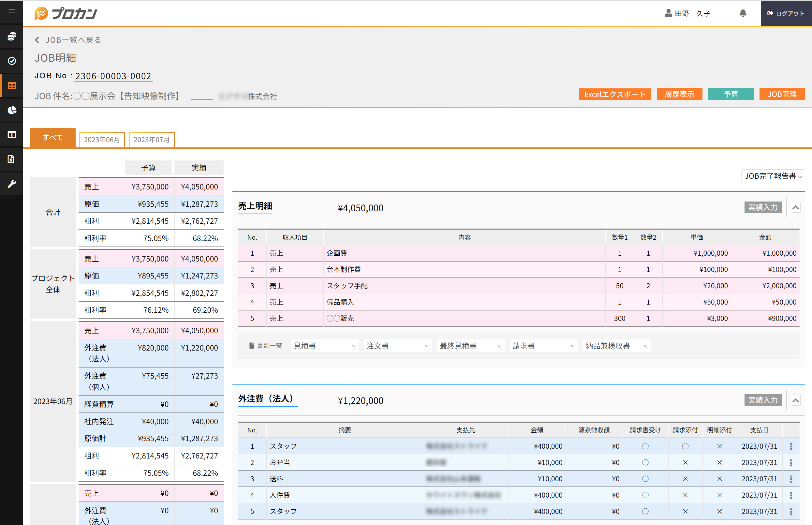This screenshot has height=525, width=812.
Task: Open the hamburger menu icon
Action: pos(12,12)
